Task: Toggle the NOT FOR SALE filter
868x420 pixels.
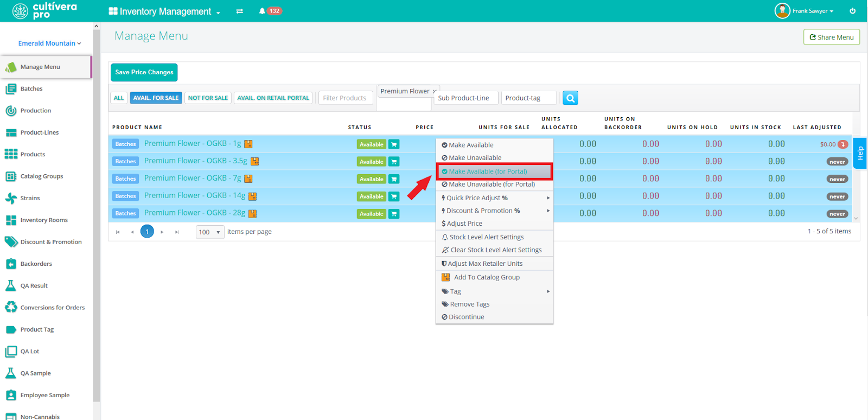Action: tap(208, 98)
